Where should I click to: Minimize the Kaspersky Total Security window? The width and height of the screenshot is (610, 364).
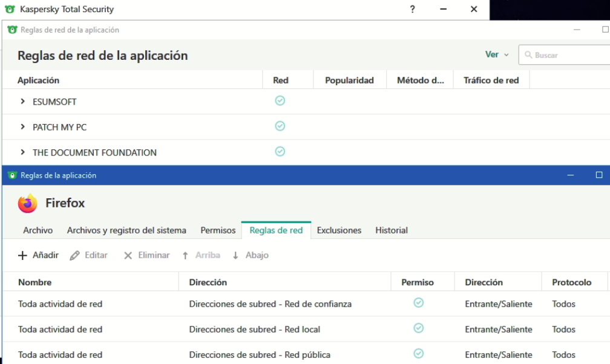click(443, 9)
